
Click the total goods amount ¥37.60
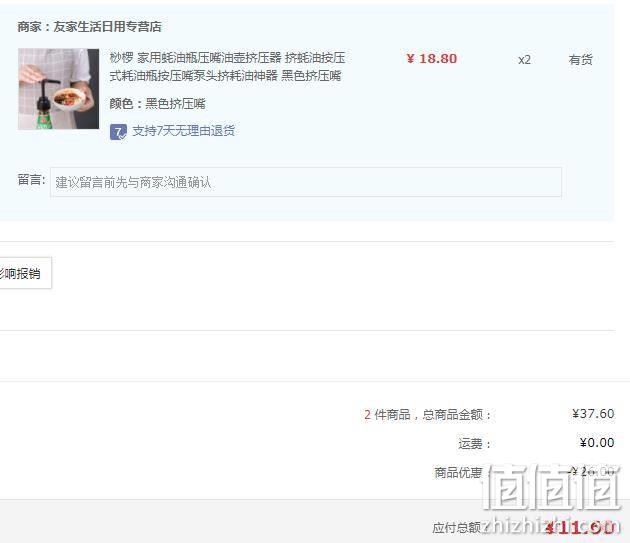[593, 414]
